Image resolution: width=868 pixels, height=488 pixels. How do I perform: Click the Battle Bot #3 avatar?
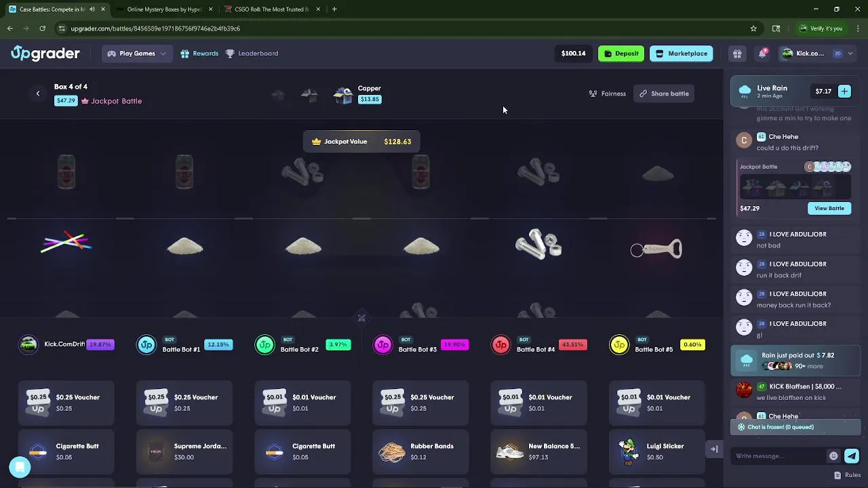[x=382, y=344]
